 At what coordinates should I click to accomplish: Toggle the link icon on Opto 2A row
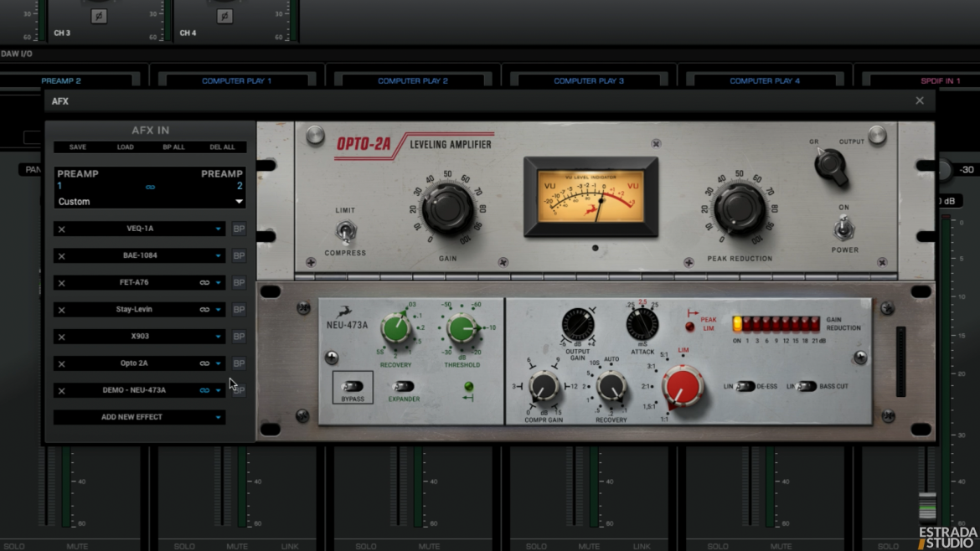[x=204, y=363]
